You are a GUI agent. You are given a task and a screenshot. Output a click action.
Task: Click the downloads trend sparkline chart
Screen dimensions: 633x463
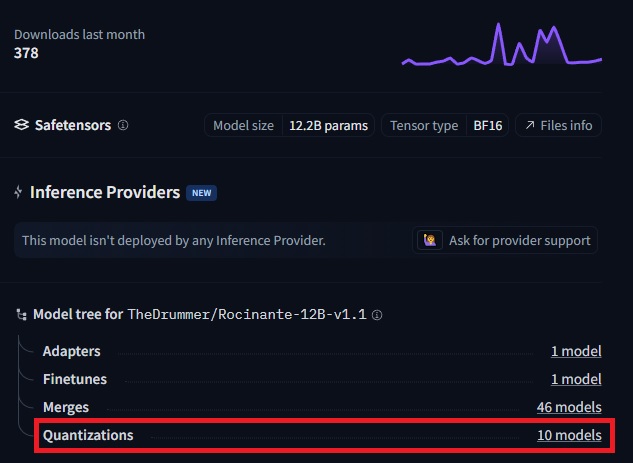(x=501, y=44)
